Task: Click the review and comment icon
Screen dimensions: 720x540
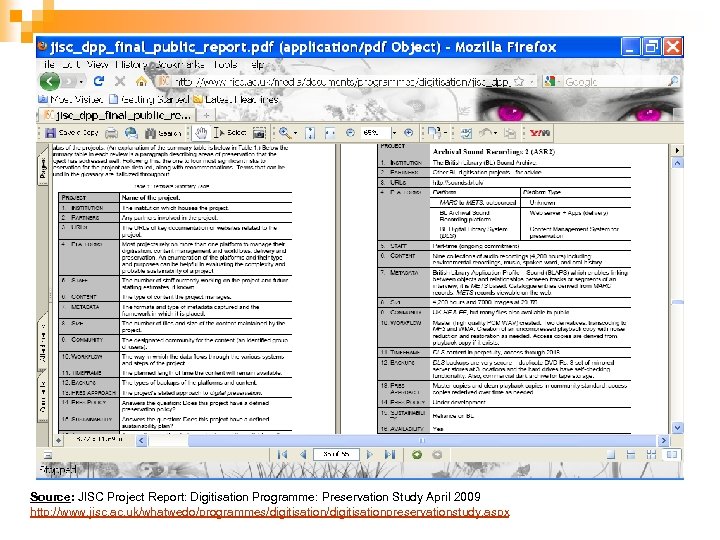Action: tap(466, 133)
